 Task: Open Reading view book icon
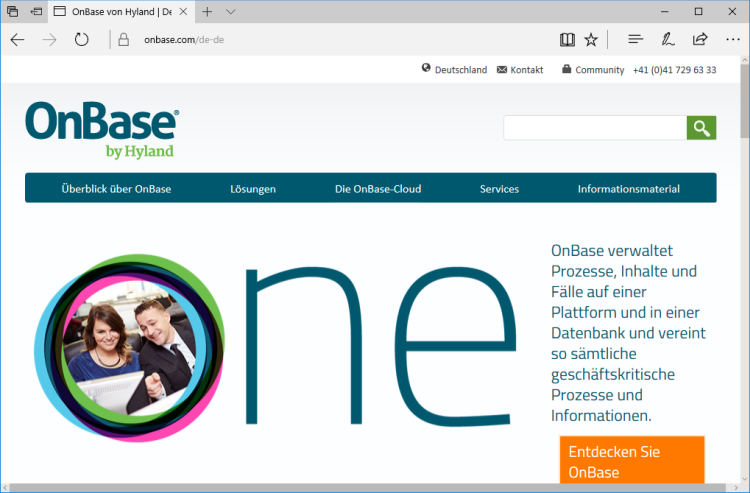coord(567,40)
